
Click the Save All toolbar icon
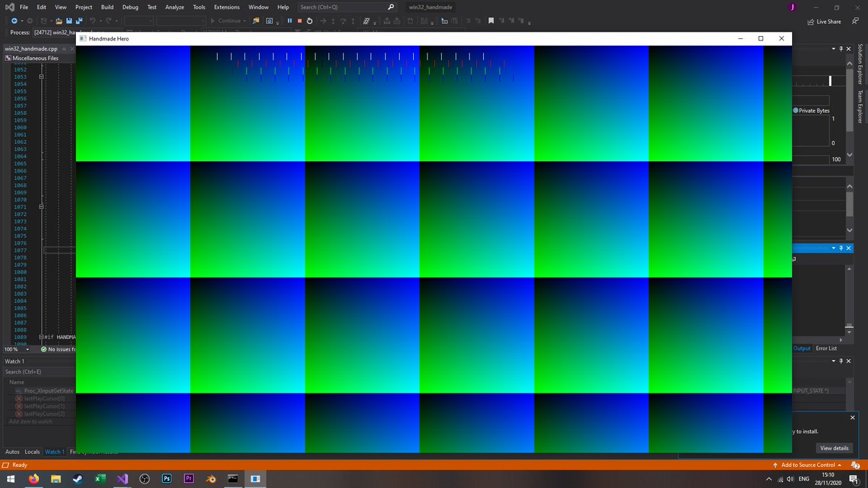click(78, 21)
